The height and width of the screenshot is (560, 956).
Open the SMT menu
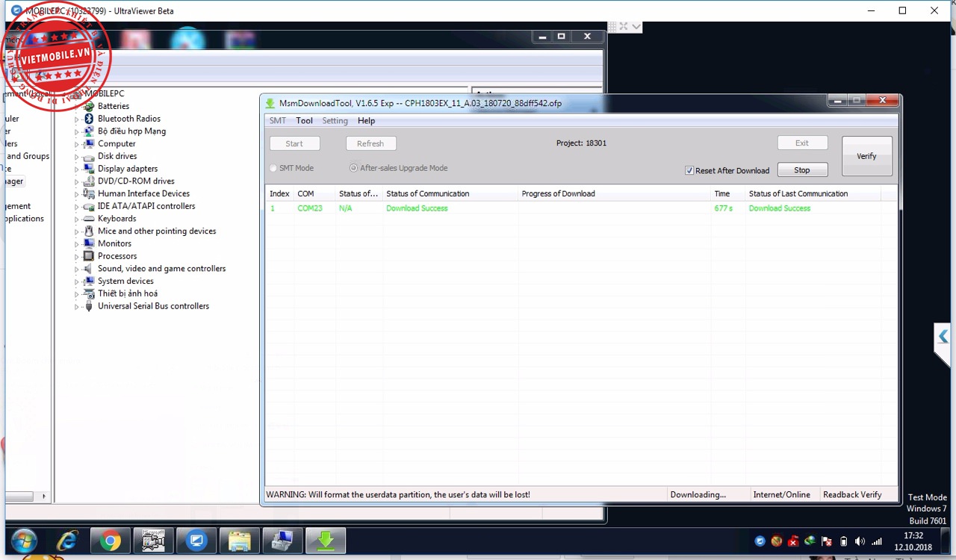[x=278, y=120]
